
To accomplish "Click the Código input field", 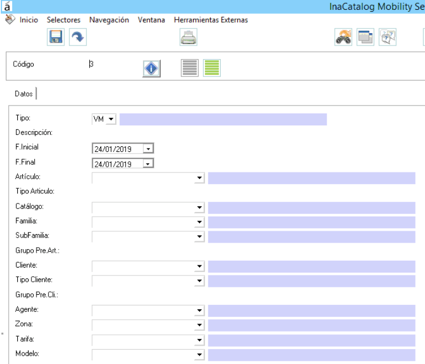I will pyautogui.click(x=113, y=64).
